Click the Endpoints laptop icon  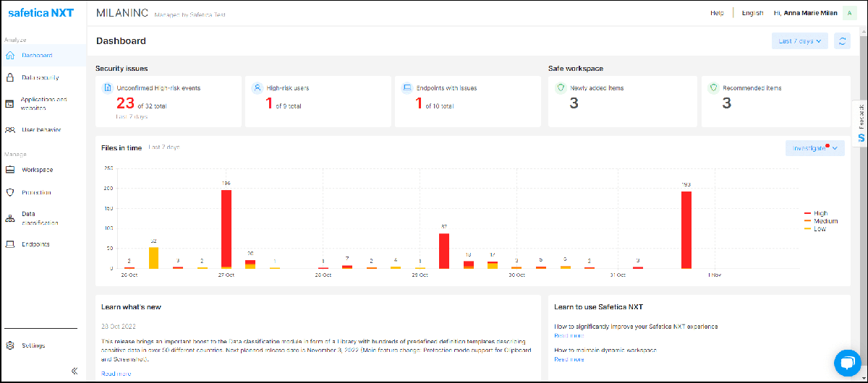tap(10, 244)
